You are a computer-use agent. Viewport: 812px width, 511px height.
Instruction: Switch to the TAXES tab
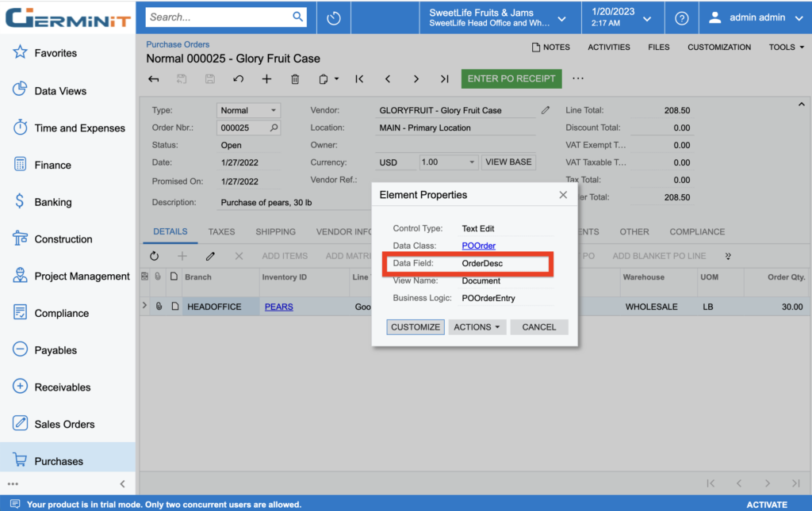(x=221, y=232)
